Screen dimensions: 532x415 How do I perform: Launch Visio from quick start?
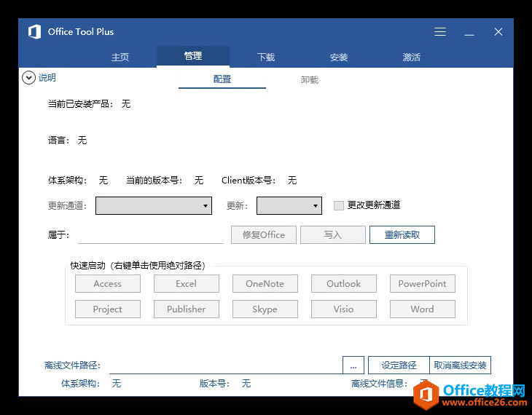[344, 309]
